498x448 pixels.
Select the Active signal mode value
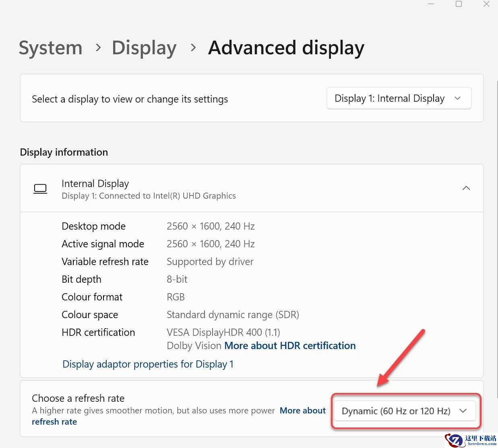coord(211,244)
